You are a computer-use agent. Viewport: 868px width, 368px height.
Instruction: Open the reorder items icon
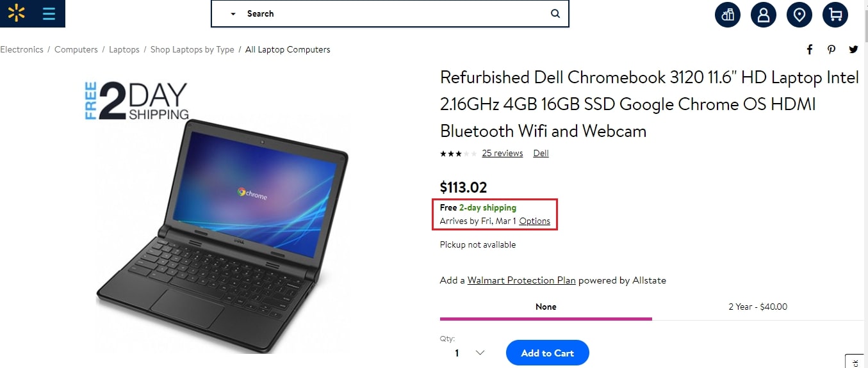pos(728,15)
